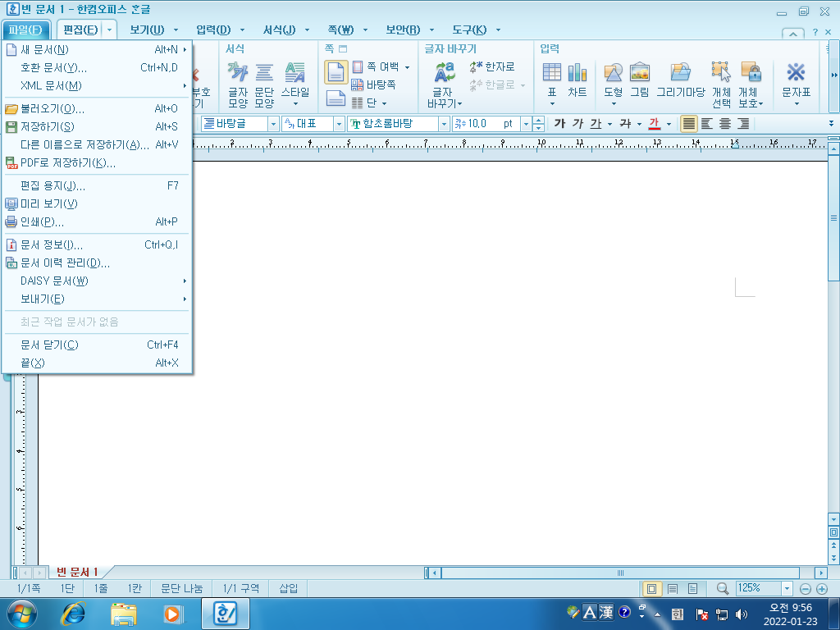840x630 pixels.
Task: Choose 새 문서(N) in the file menu
Action: 97,50
